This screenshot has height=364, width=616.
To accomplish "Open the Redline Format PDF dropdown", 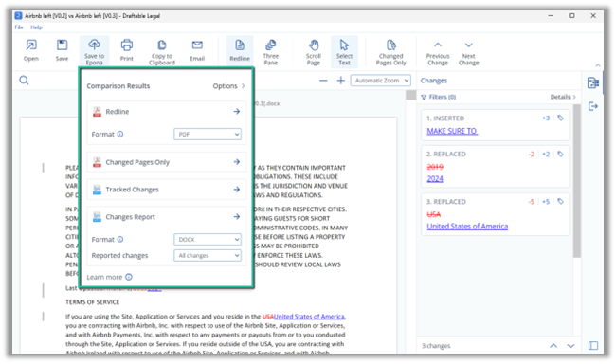I will (208, 134).
